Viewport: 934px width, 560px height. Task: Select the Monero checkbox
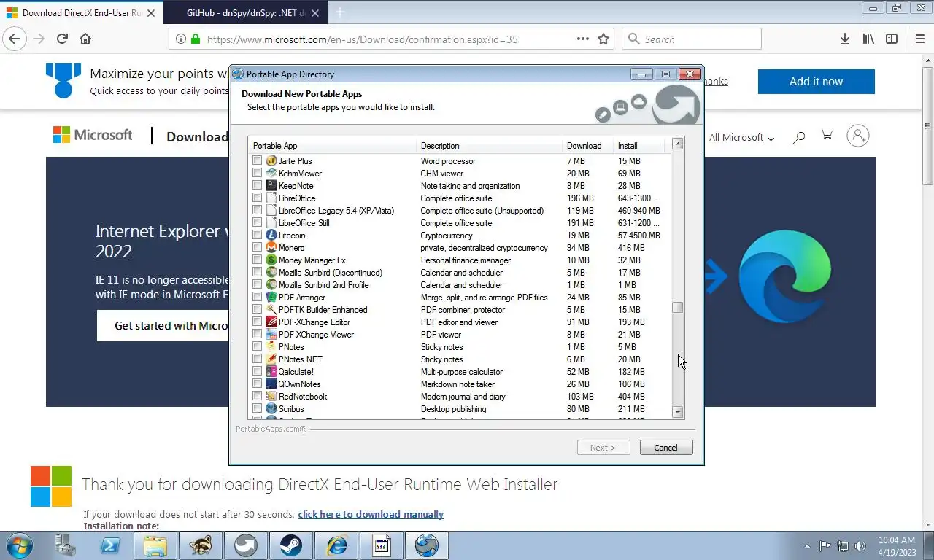click(257, 248)
